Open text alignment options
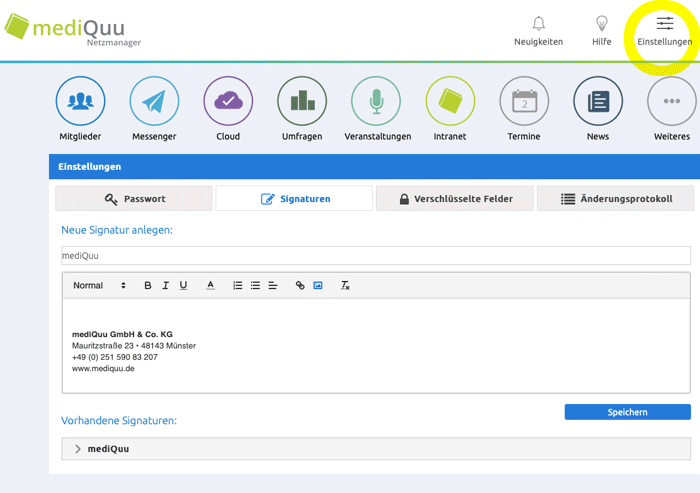The image size is (700, 493). point(273,285)
